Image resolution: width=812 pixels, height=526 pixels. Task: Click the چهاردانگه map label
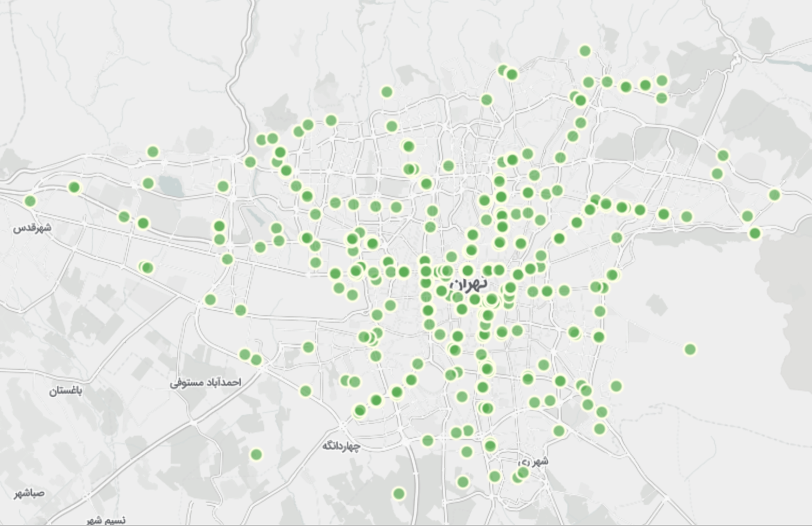pos(342,446)
